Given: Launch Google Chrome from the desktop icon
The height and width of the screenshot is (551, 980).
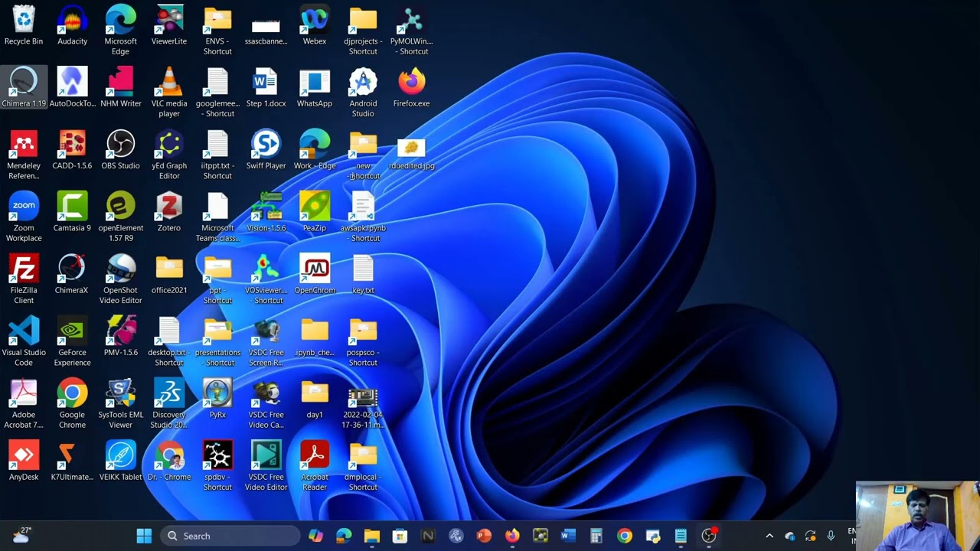Looking at the screenshot, I should click(x=72, y=403).
